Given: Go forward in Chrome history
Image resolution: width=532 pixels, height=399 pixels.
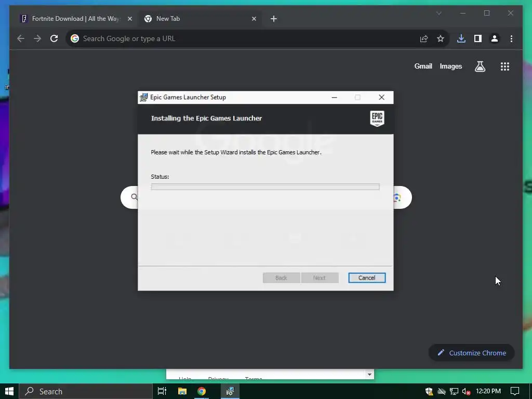Looking at the screenshot, I should click(x=37, y=38).
